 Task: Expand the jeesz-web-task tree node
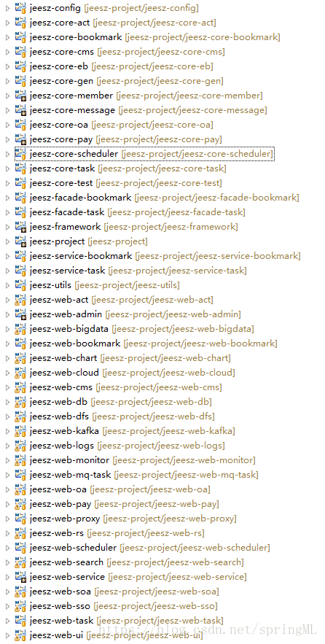[x=7, y=620]
